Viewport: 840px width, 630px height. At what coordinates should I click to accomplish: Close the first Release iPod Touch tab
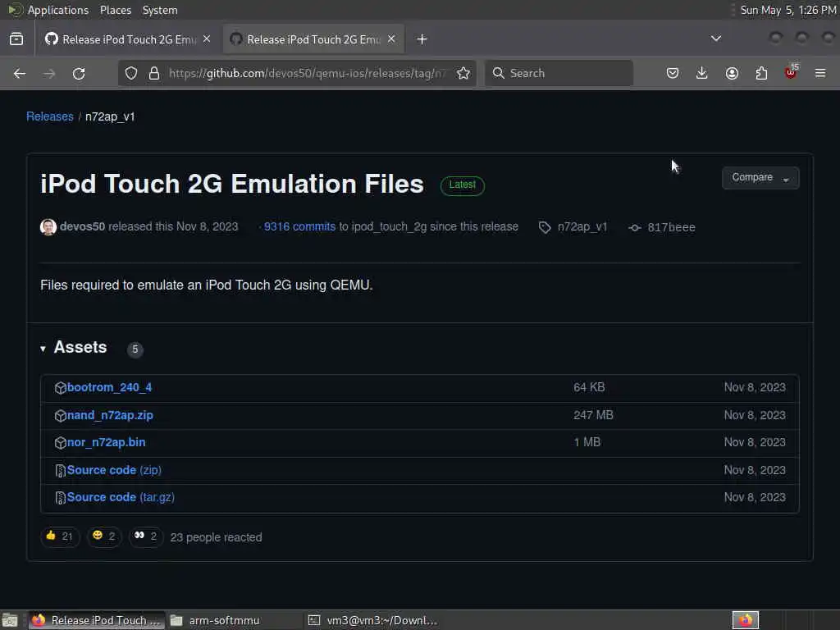coord(207,39)
